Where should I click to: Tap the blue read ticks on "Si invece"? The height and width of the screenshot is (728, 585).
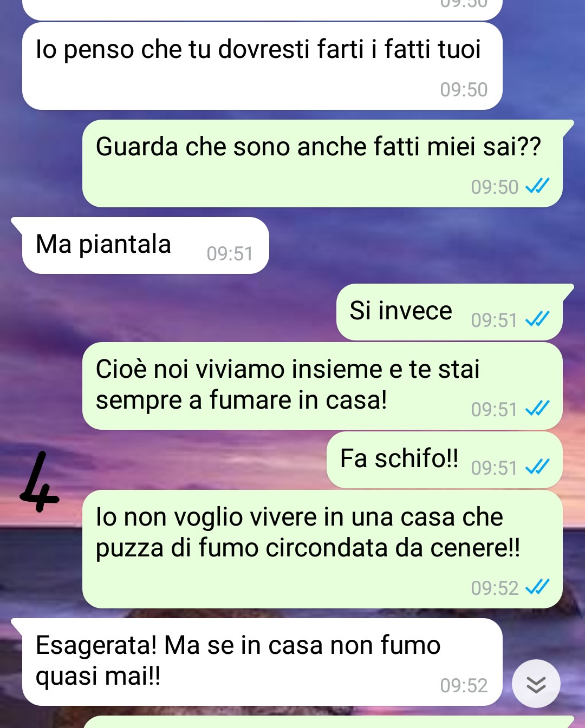pos(537,319)
